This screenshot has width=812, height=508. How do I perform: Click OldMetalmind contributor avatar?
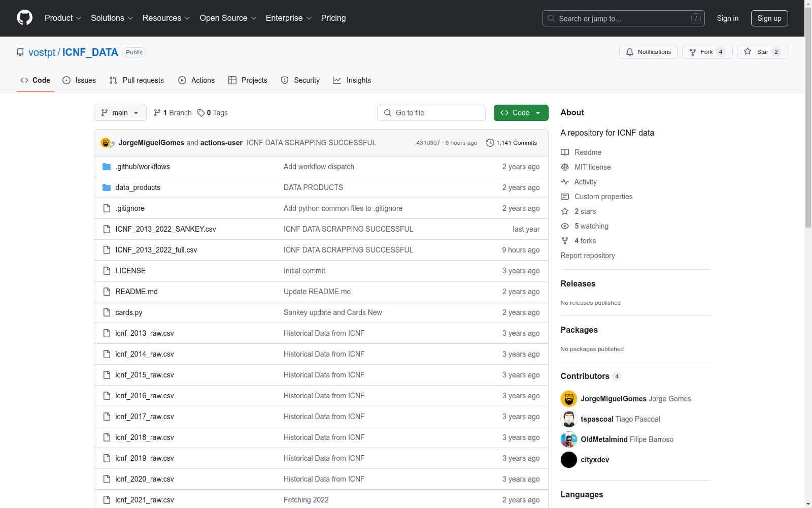coord(569,439)
